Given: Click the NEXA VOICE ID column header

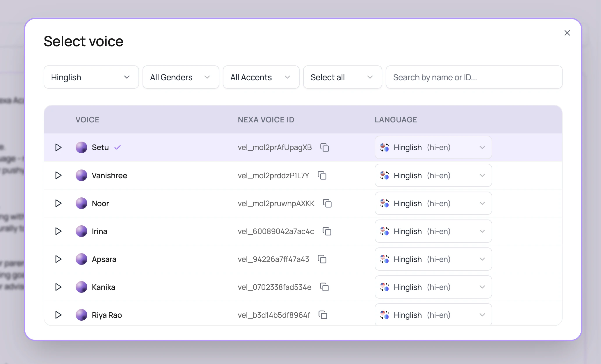Looking at the screenshot, I should pyautogui.click(x=266, y=119).
